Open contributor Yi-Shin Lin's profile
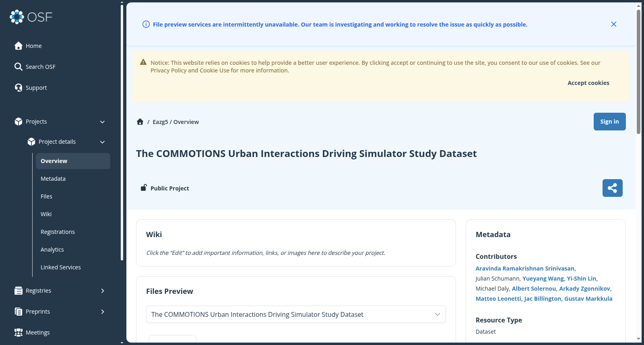Viewport: 644px width, 345px height. click(x=582, y=279)
